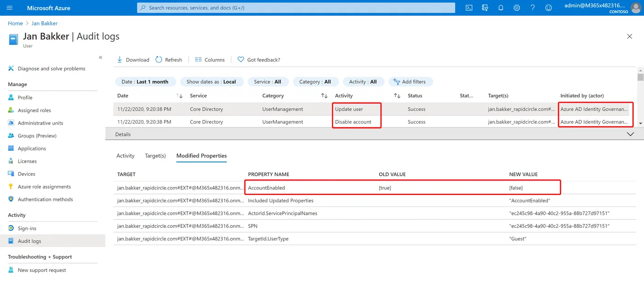This screenshot has height=287, width=644.
Task: Switch to the Activity details tab
Action: [x=125, y=156]
